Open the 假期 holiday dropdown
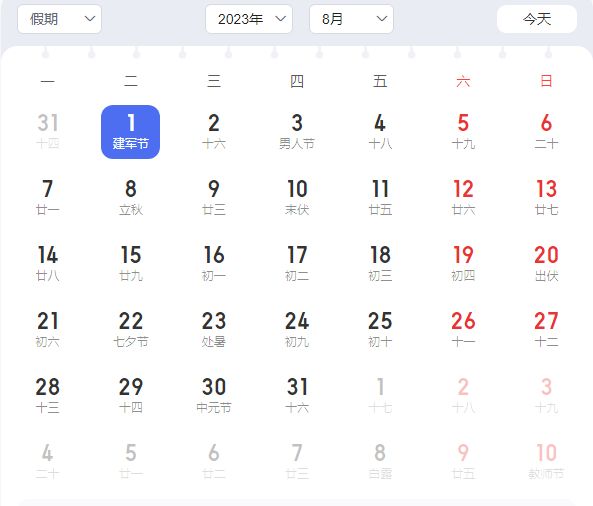Screen dimensions: 593x506 (59, 19)
